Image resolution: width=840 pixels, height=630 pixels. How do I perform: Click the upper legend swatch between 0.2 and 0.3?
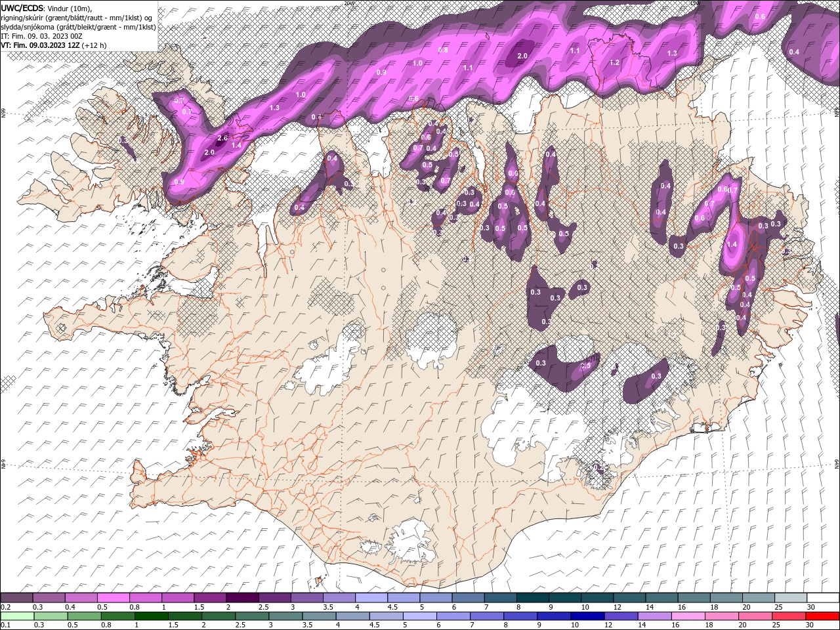tap(16, 598)
